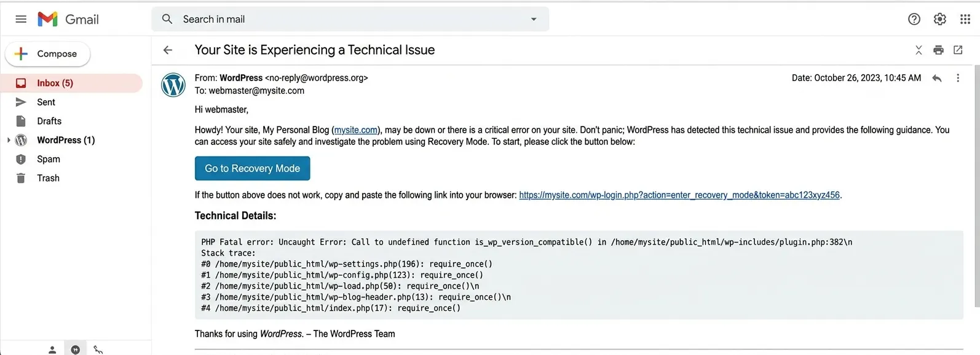This screenshot has width=980, height=355.
Task: Open the Inbox (5) folder
Action: (71, 83)
